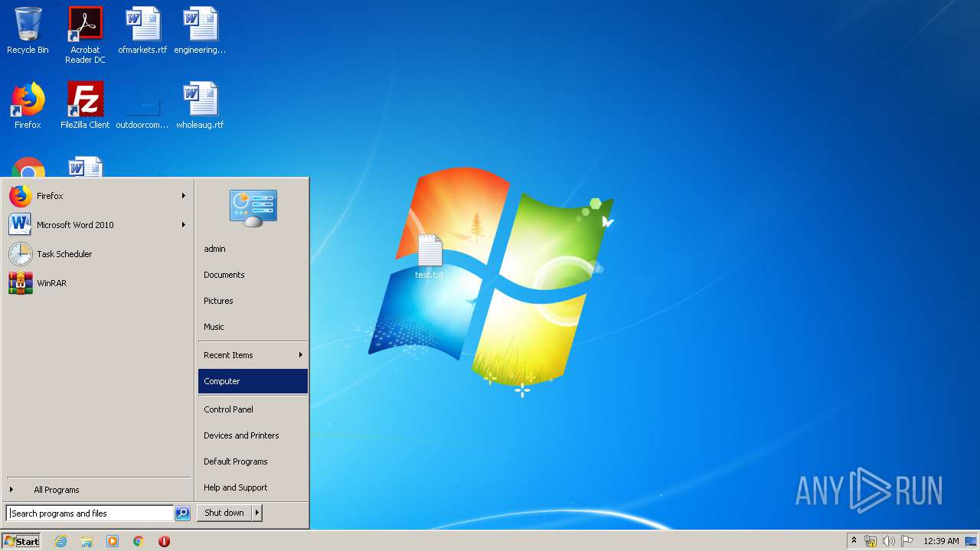Screen dimensions: 980x551
Task: Click the Start button
Action: (x=21, y=541)
